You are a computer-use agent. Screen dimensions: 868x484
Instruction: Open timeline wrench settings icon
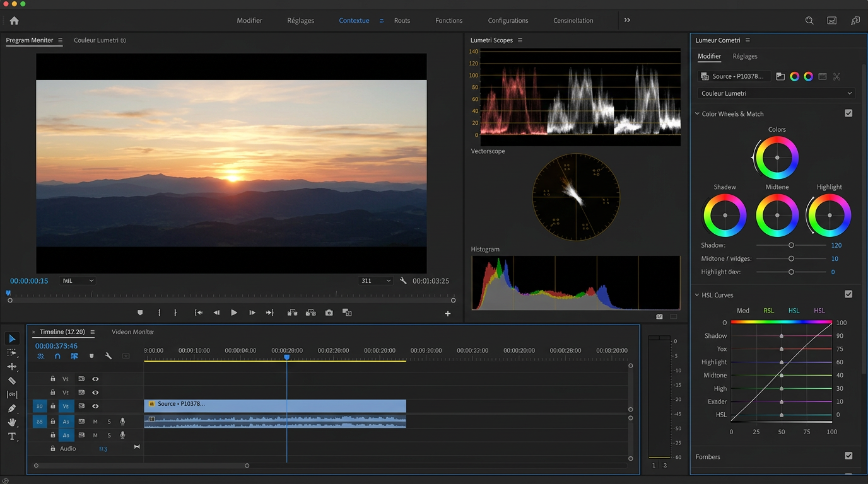point(108,356)
